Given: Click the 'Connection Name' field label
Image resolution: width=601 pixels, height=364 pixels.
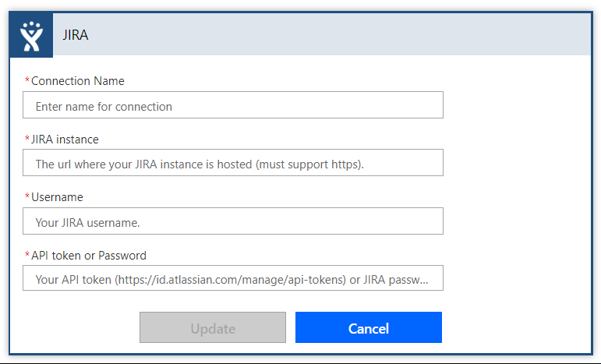Looking at the screenshot, I should (78, 81).
